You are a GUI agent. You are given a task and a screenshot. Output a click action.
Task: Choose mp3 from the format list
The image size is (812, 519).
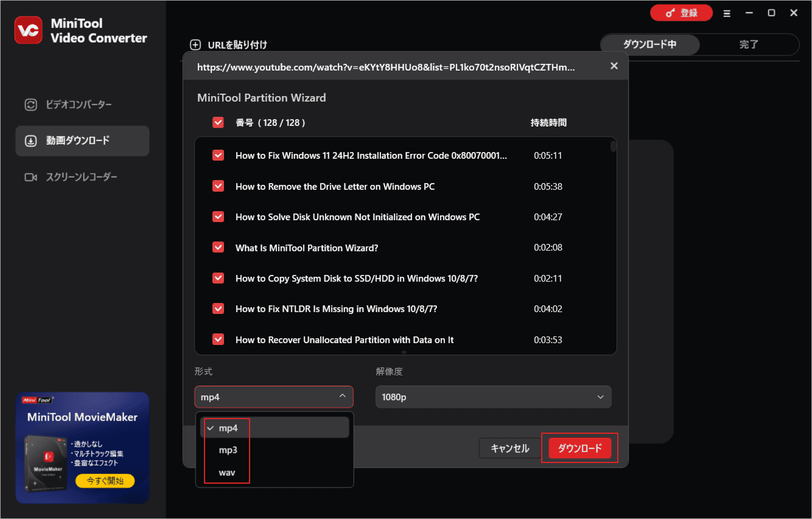(275, 450)
